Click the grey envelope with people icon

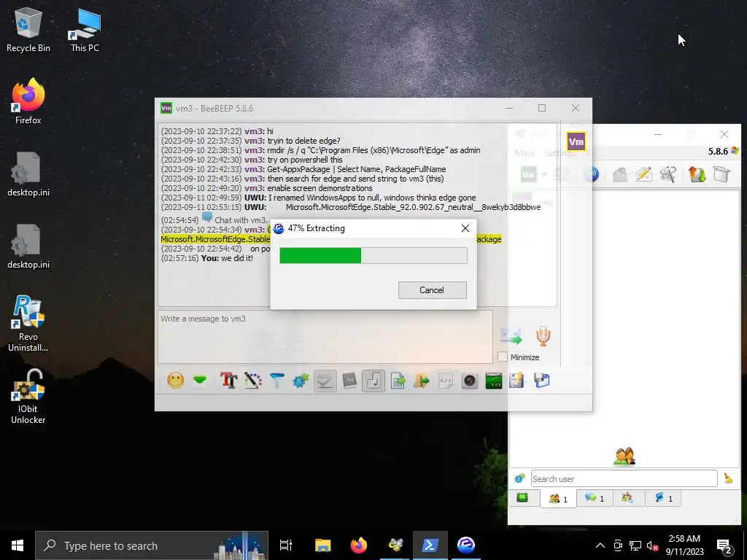click(620, 174)
